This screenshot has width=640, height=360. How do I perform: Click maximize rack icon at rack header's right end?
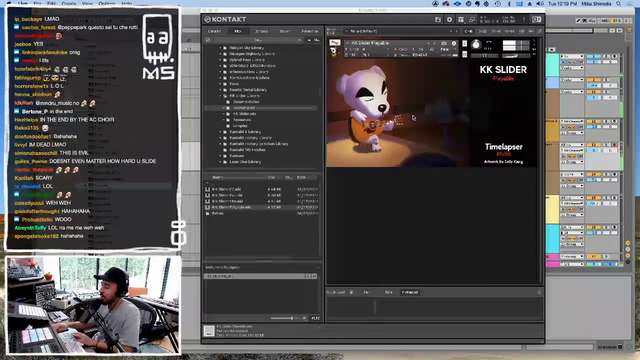point(540,31)
